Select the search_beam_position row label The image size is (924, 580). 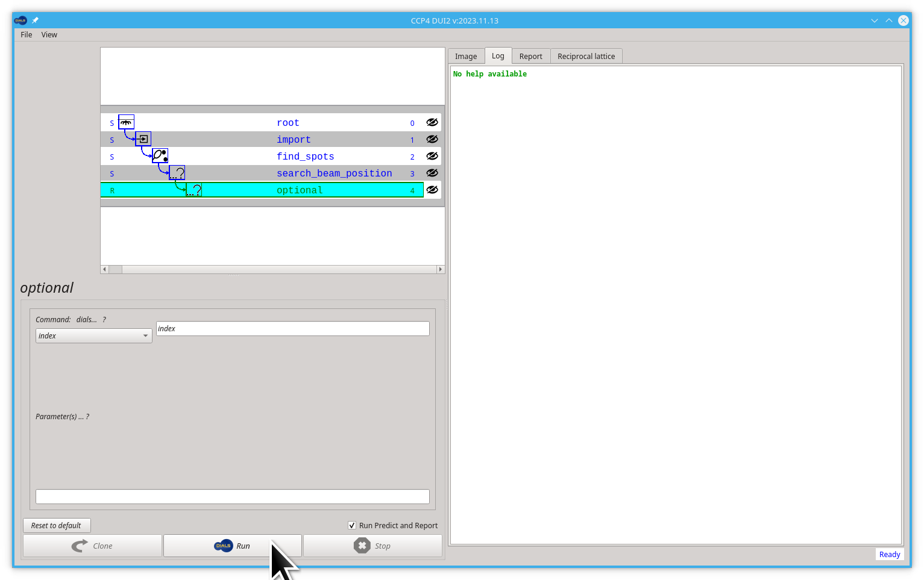tap(335, 173)
